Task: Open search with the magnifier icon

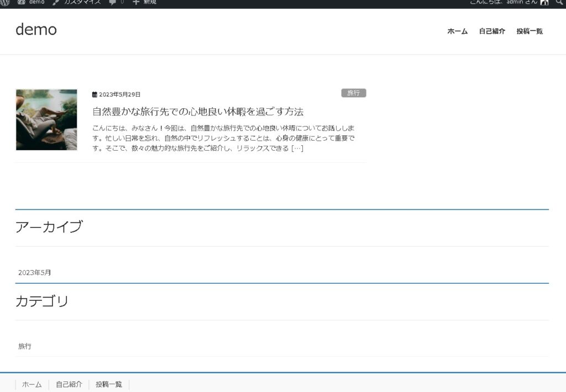Action: tap(559, 2)
